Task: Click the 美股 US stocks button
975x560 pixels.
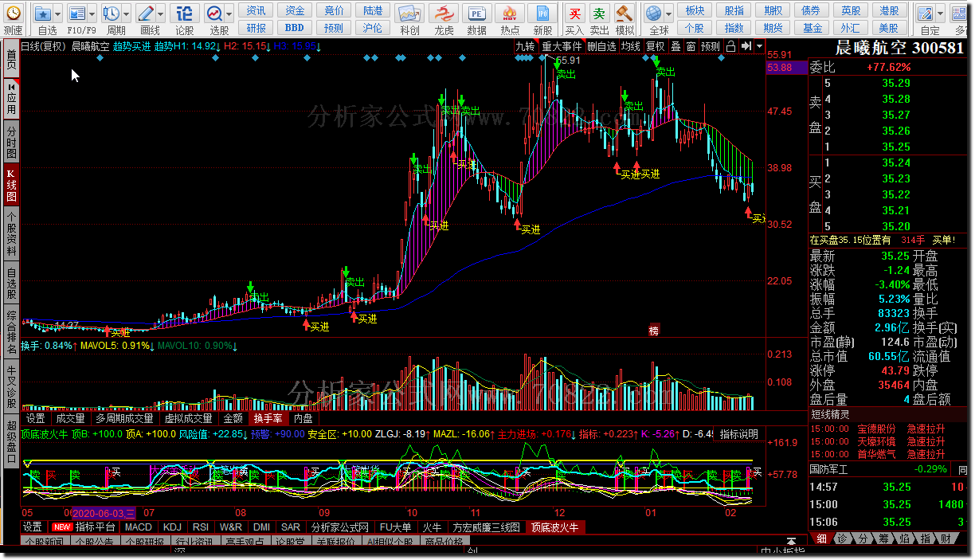Action: coord(890,28)
